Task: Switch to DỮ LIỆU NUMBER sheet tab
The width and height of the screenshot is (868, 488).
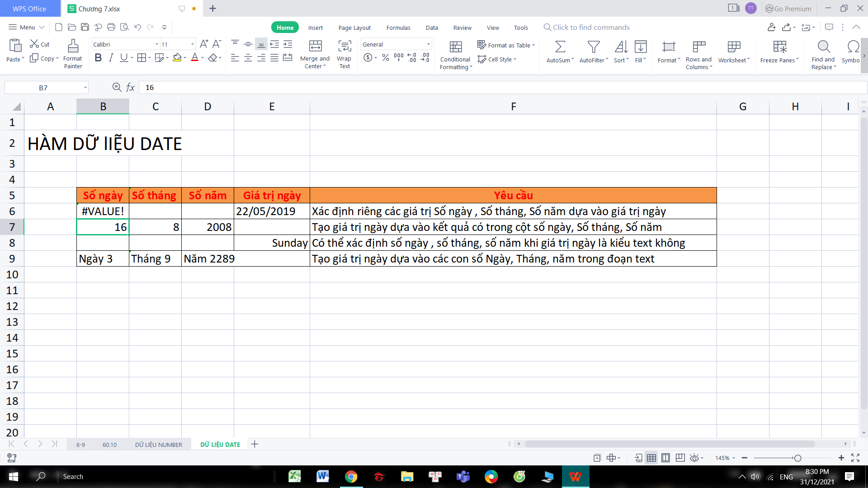Action: [x=159, y=445]
